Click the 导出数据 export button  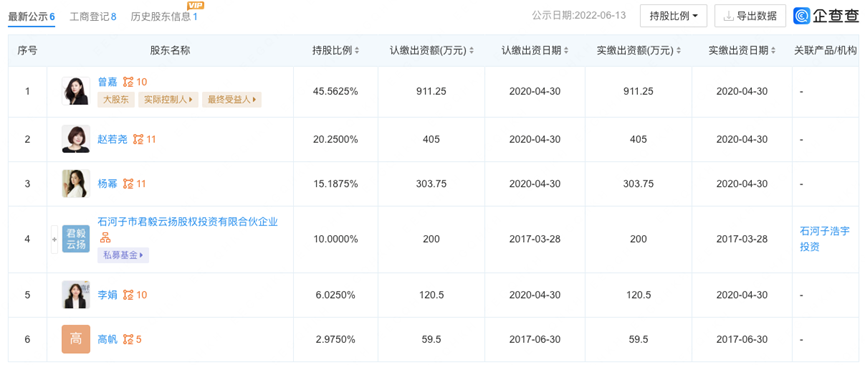coord(750,16)
